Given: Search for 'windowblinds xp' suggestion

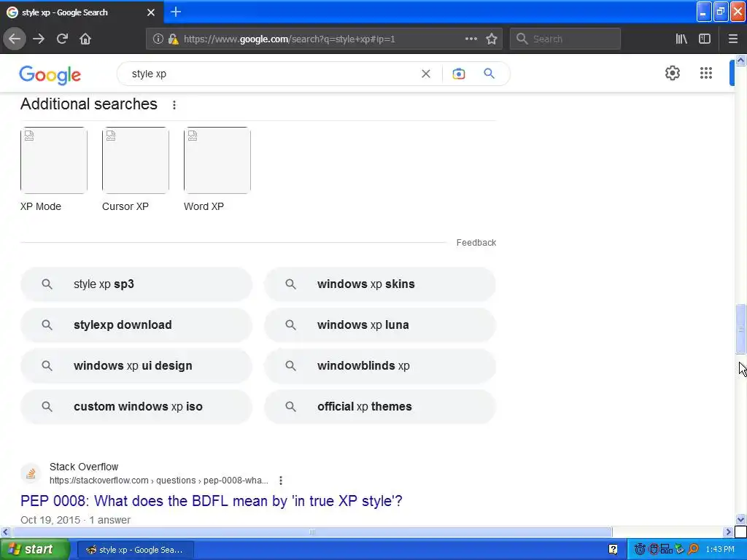Looking at the screenshot, I should coord(380,366).
